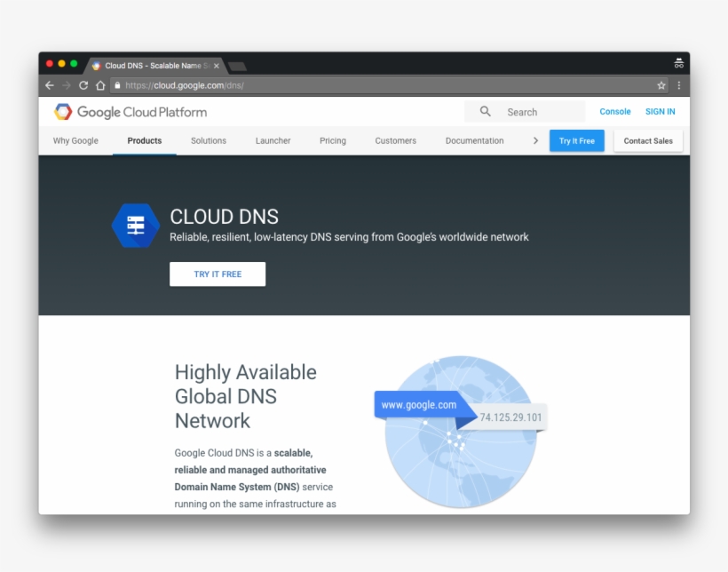Close the Cloud DNS browser tab

(x=217, y=66)
